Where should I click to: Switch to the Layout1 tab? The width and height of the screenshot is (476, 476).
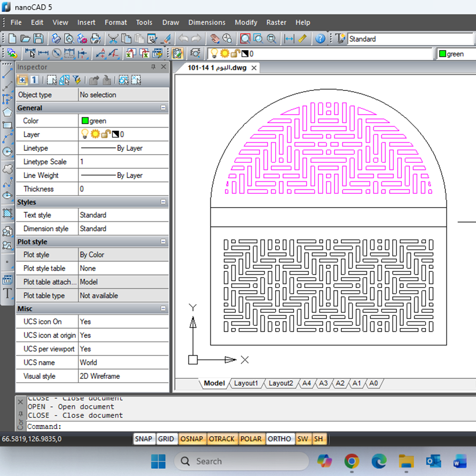(246, 383)
